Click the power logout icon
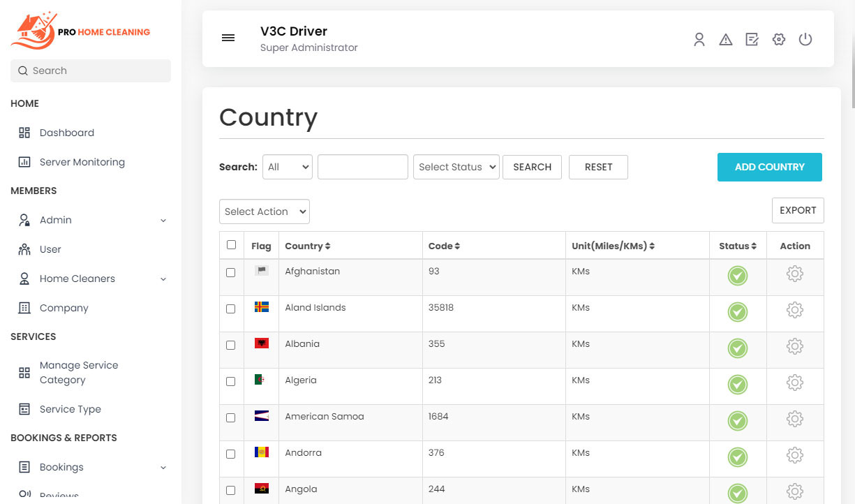Screen dimensions: 855x504 pos(805,40)
